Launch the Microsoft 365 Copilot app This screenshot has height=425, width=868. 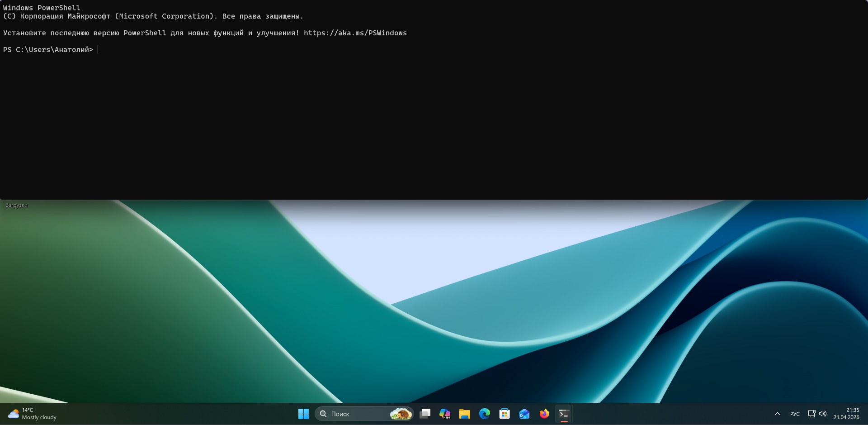(445, 414)
